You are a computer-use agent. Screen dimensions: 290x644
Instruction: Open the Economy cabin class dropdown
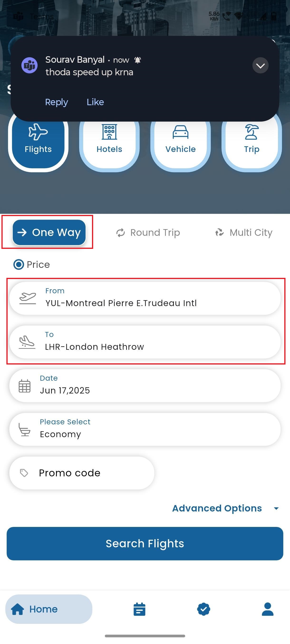145,429
